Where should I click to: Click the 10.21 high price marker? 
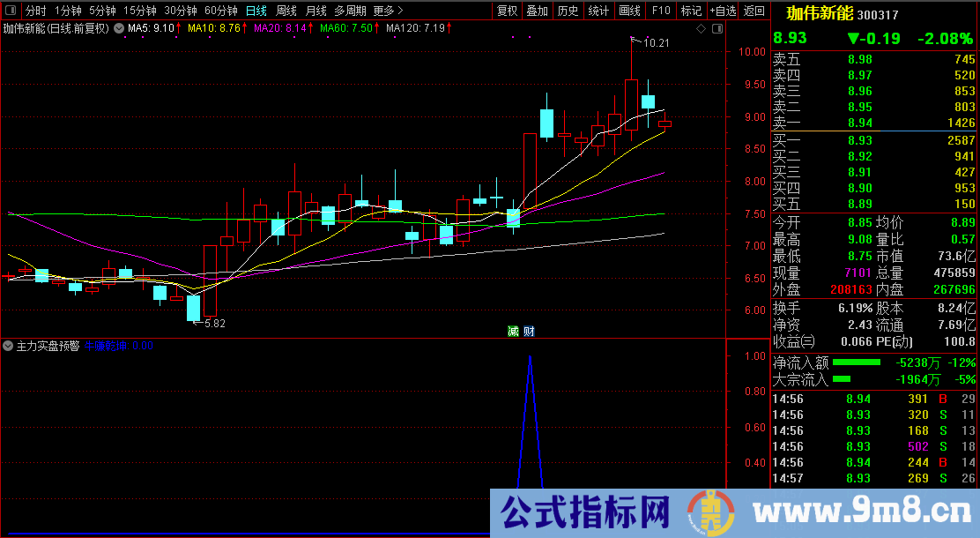click(x=656, y=42)
